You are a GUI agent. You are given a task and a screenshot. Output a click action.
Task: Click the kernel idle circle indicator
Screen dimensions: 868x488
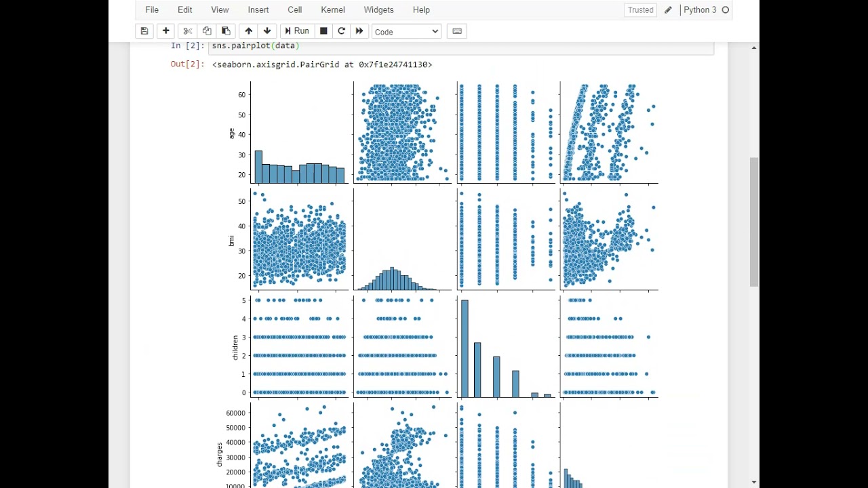[x=726, y=10]
